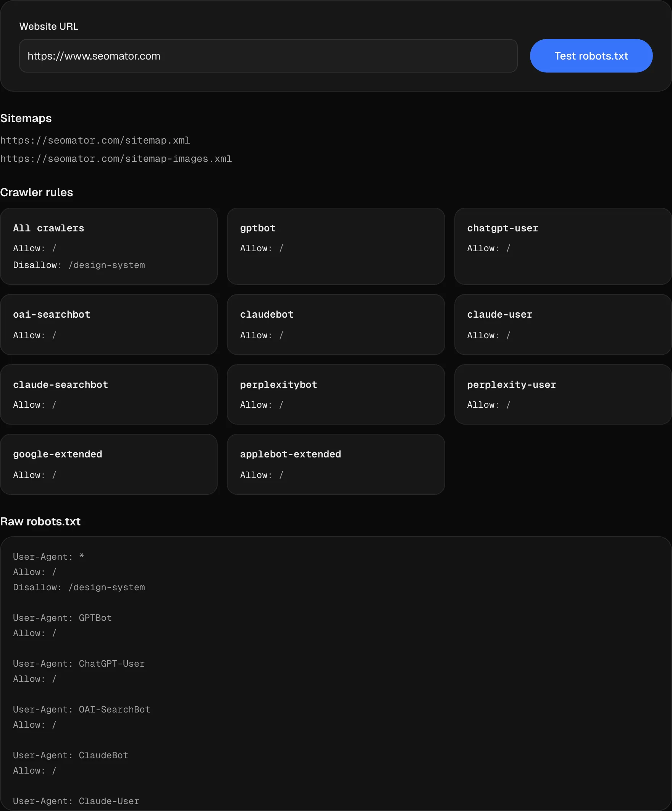Focus the Website URL input field
The height and width of the screenshot is (811, 672).
[268, 56]
